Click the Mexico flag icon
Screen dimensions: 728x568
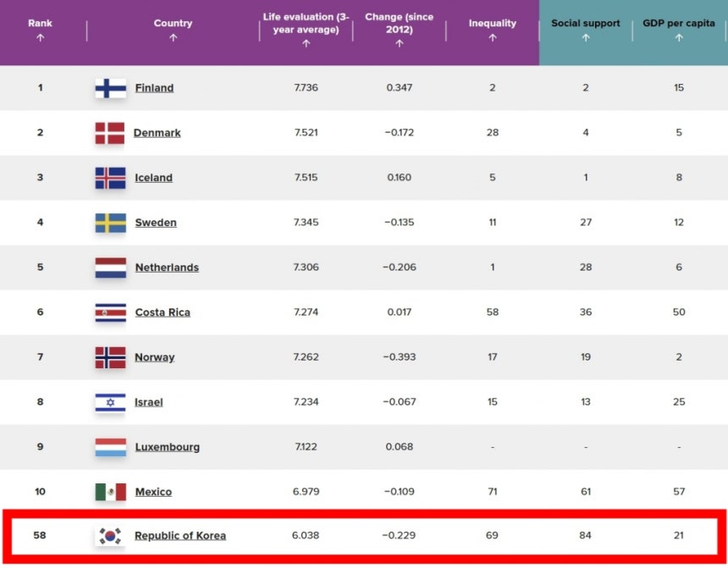tap(111, 492)
